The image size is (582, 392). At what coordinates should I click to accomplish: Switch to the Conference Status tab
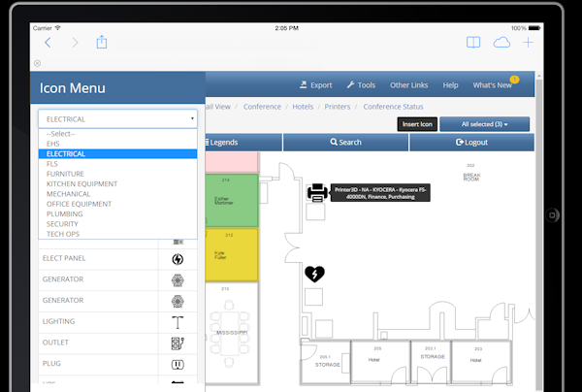click(x=393, y=107)
